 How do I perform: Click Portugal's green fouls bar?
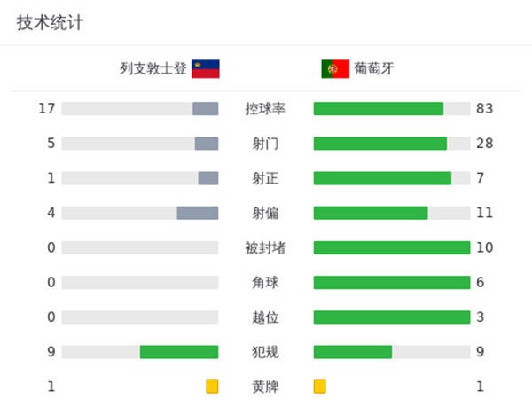pos(353,352)
